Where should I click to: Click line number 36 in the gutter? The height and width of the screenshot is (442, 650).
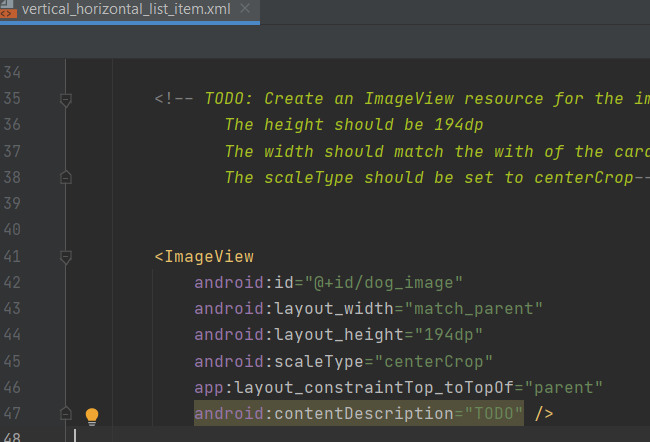(x=12, y=124)
